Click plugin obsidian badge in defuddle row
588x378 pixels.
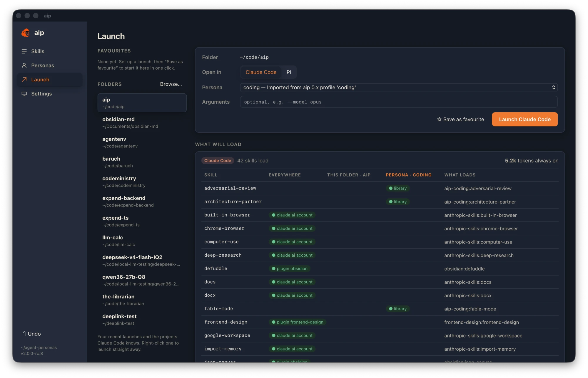click(x=289, y=268)
